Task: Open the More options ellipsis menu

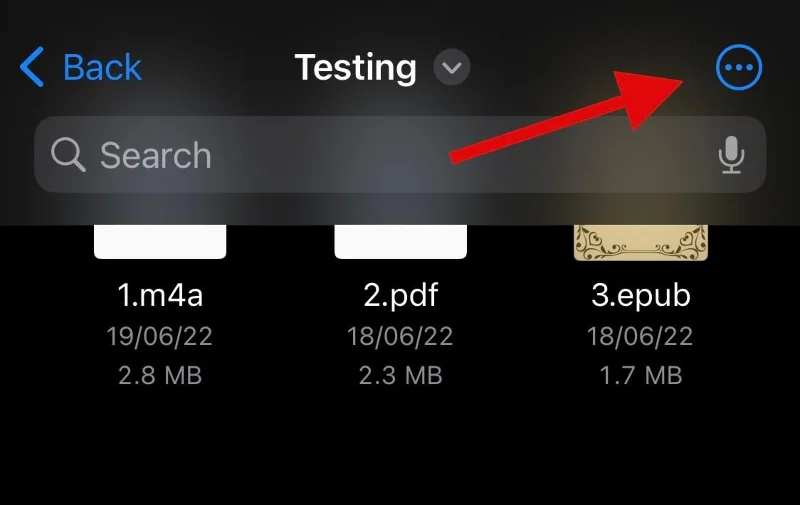Action: point(739,68)
